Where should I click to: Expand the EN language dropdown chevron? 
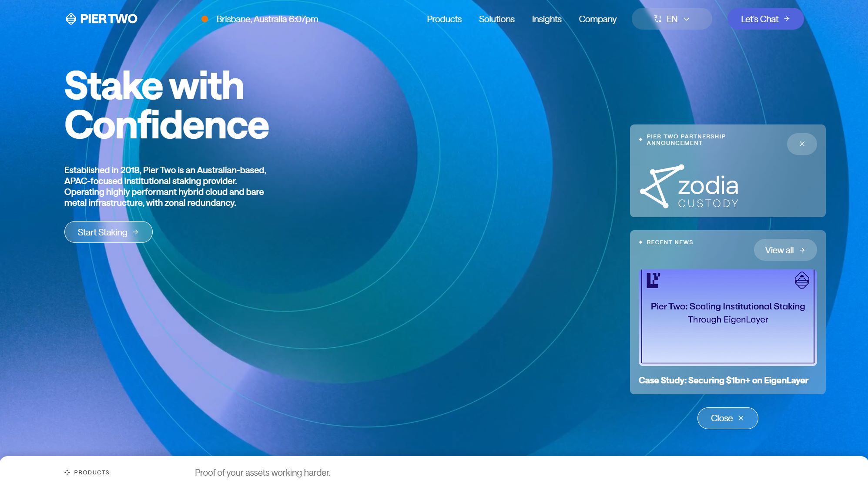coord(687,19)
